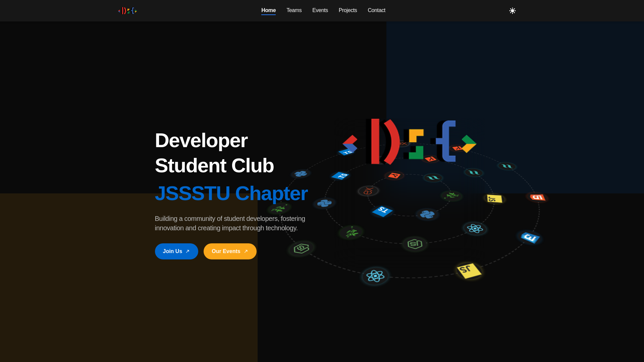Click the Node.js icon on the outermost ring
Screen dimensions: 644x362
tap(301, 249)
